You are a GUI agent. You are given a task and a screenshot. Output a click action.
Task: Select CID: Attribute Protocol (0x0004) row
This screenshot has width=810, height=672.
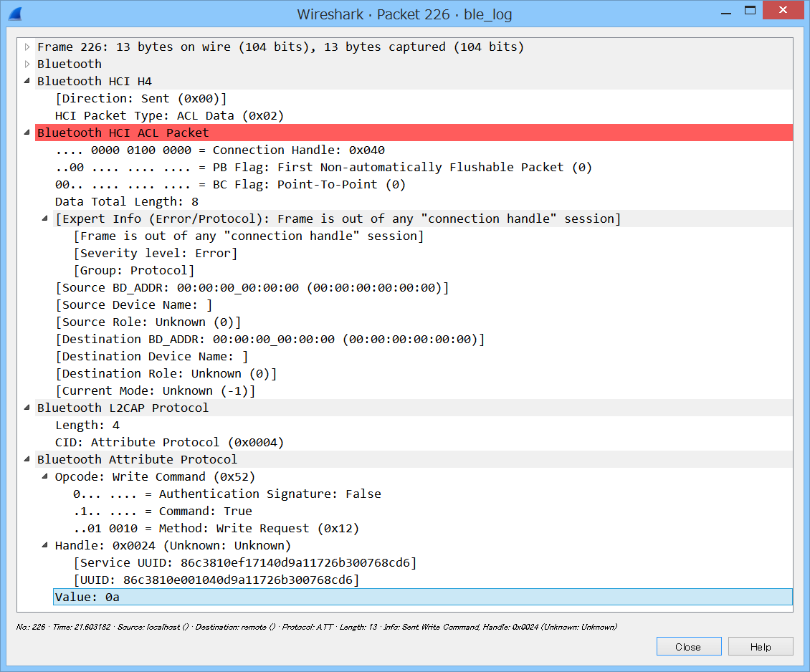pos(423,442)
